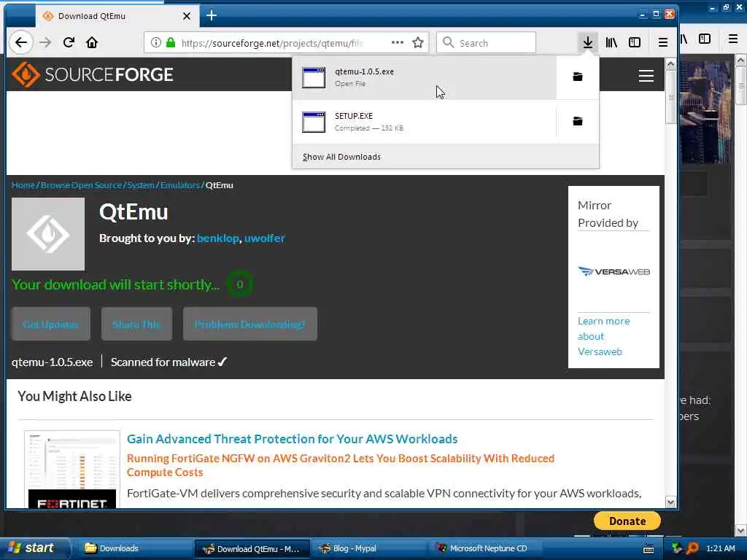Visit uwolfer's profile link

coord(264,238)
